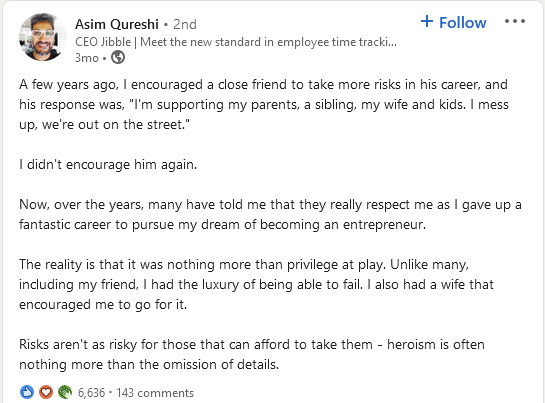Click the 2nd degree connection label
The height and width of the screenshot is (403, 545).
[185, 24]
